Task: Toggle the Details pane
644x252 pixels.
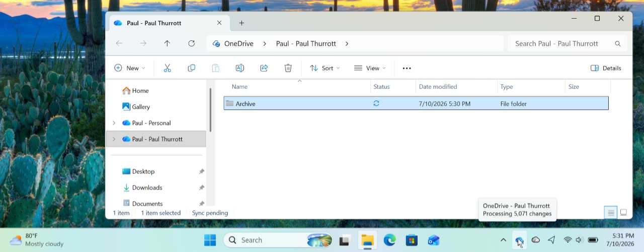Action: 606,68
